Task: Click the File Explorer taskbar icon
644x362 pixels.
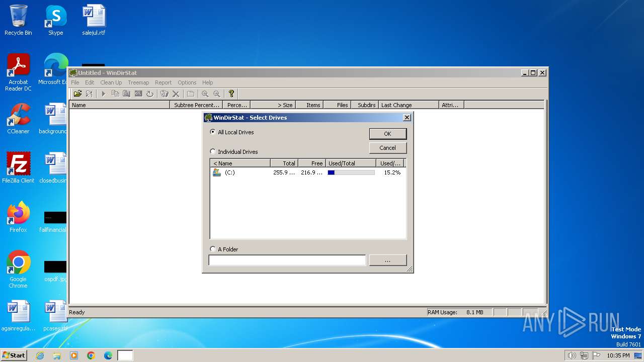Action: (x=57, y=355)
